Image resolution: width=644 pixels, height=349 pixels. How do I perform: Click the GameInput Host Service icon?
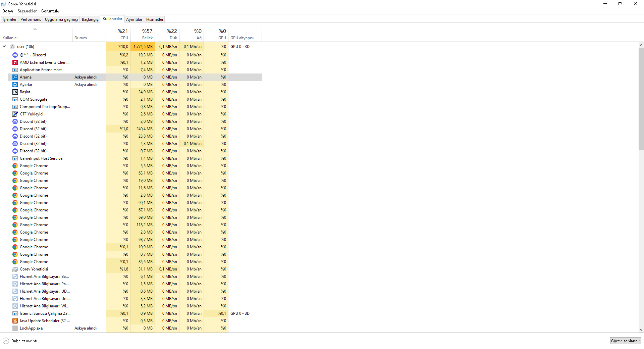point(15,158)
